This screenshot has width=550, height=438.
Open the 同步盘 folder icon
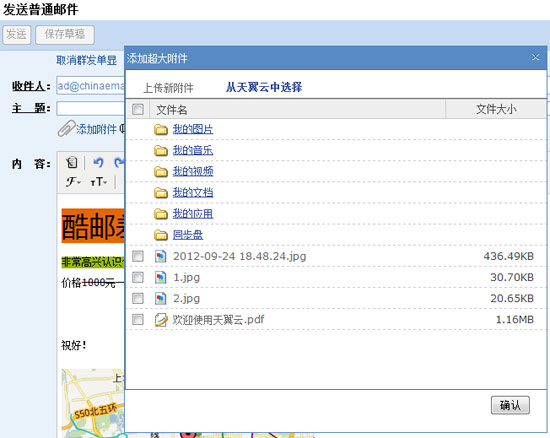click(161, 235)
